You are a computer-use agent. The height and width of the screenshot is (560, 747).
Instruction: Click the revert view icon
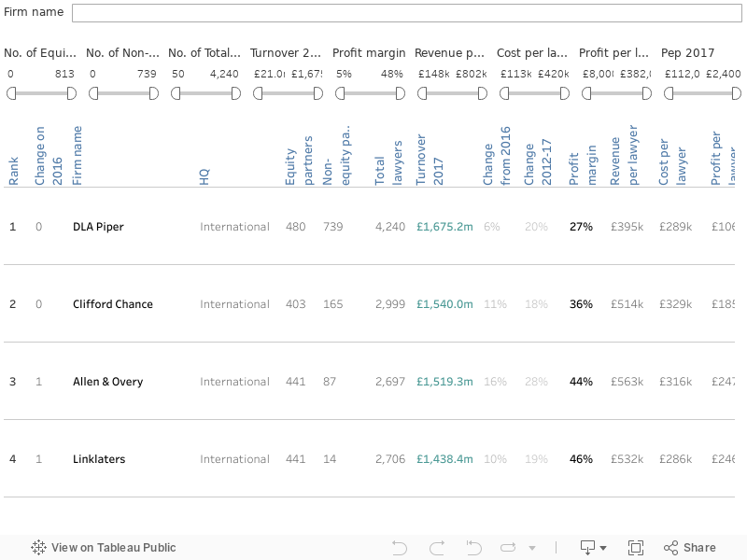click(472, 548)
